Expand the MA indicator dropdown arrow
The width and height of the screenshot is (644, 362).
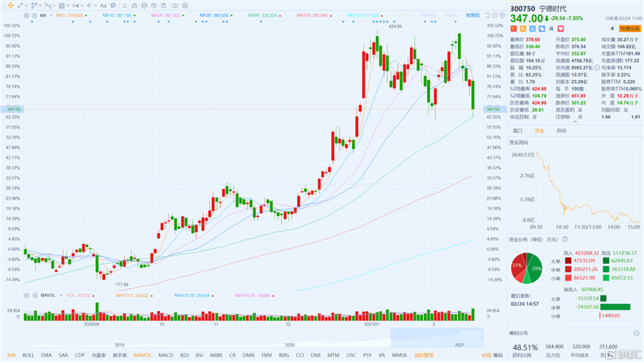click(x=51, y=16)
